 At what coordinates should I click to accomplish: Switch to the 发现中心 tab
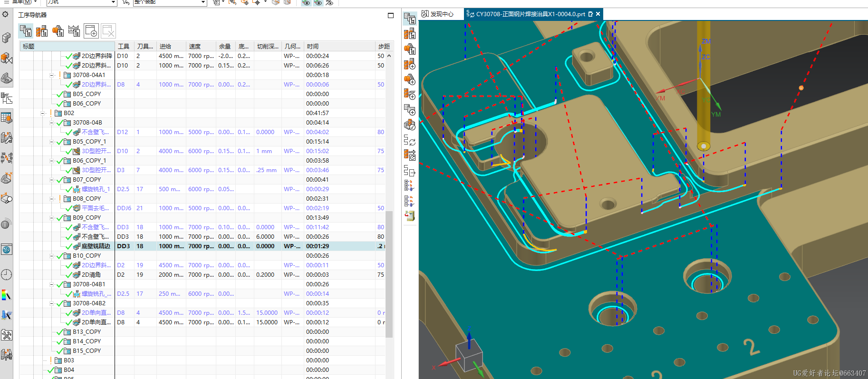[438, 14]
